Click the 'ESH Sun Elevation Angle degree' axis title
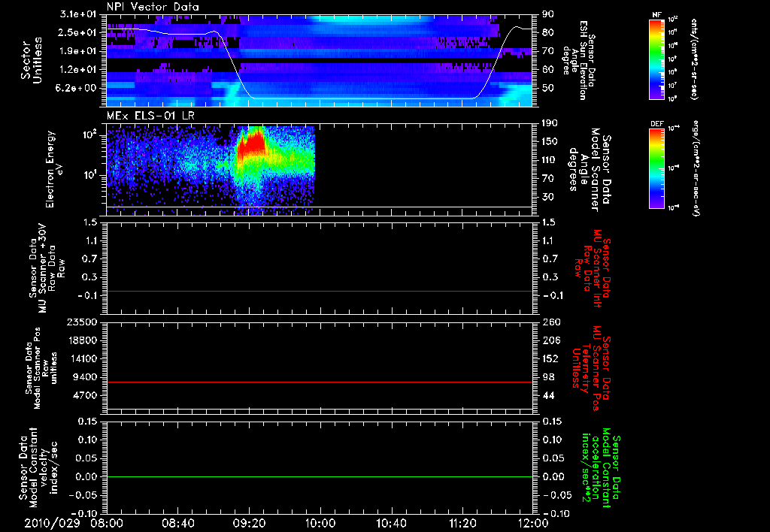The height and width of the screenshot is (532, 770). pyautogui.click(x=580, y=60)
